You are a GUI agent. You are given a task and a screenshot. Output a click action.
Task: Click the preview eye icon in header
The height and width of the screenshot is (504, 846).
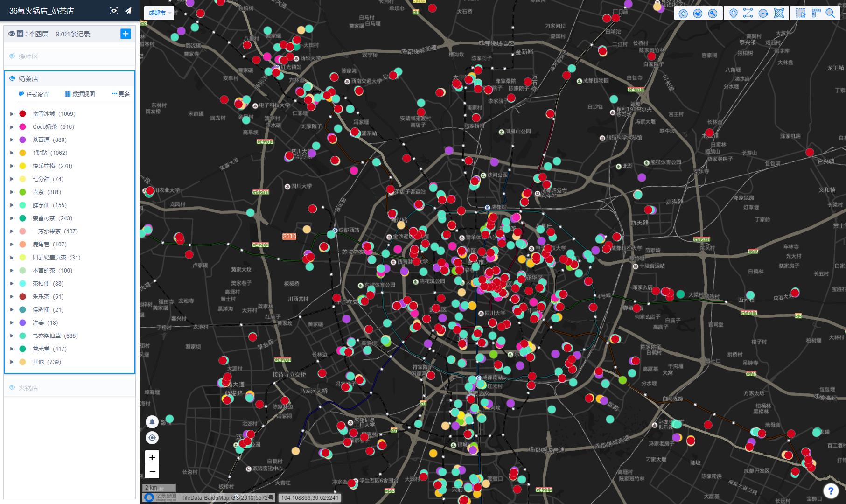[114, 11]
